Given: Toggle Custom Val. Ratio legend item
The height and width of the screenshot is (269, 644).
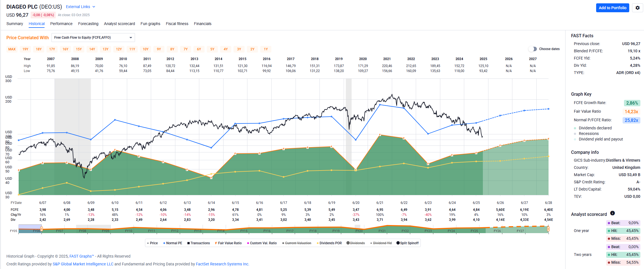Looking at the screenshot, I should pyautogui.click(x=262, y=243).
